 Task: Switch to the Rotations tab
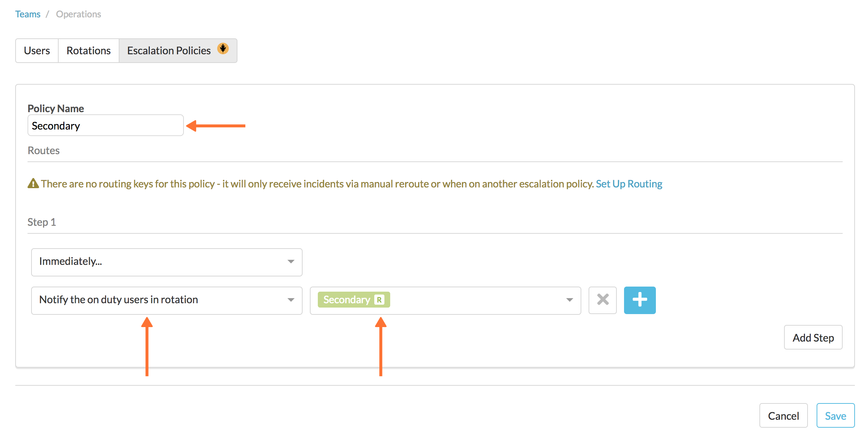(x=89, y=51)
